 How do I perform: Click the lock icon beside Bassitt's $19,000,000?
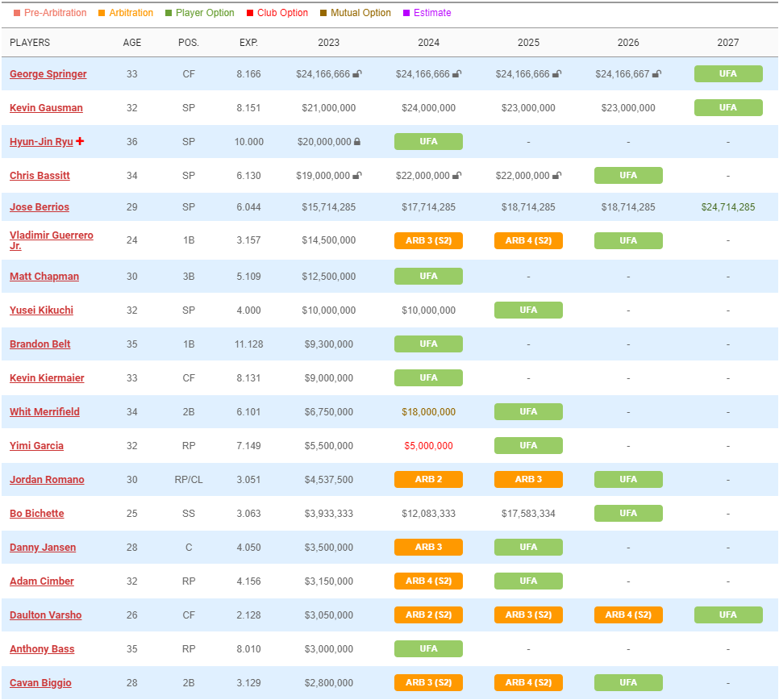[357, 175]
